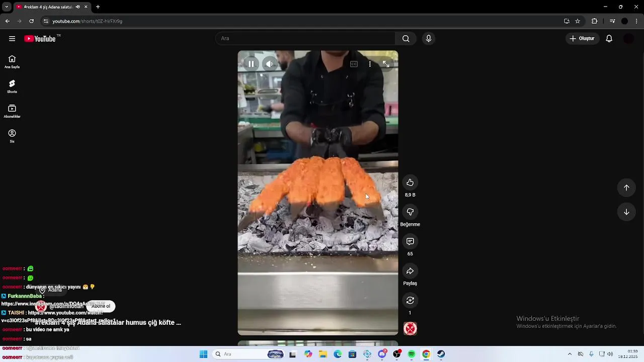Open YouTube notifications bell
This screenshot has height=362, width=644.
(609, 39)
